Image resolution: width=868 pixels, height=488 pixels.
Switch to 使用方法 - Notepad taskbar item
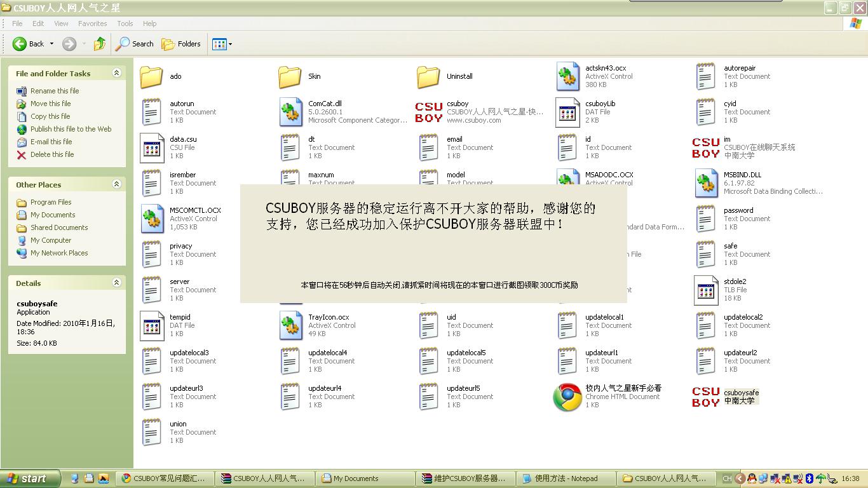pyautogui.click(x=566, y=478)
